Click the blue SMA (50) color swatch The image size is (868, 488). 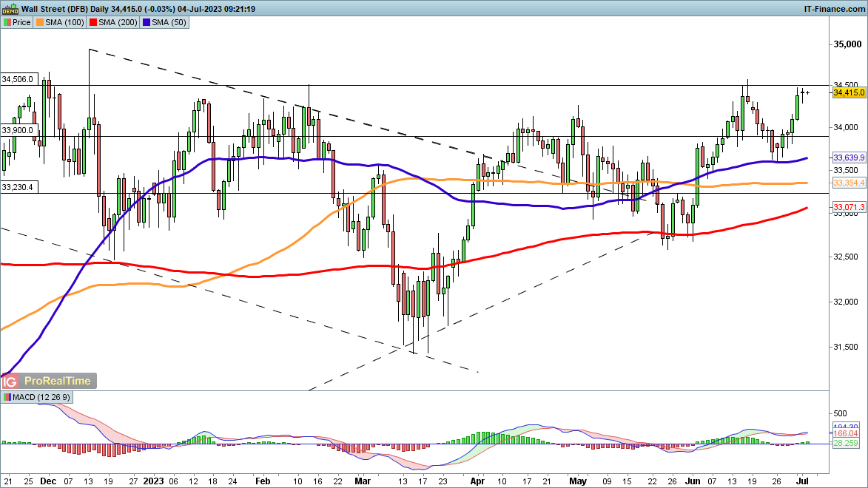coord(148,22)
